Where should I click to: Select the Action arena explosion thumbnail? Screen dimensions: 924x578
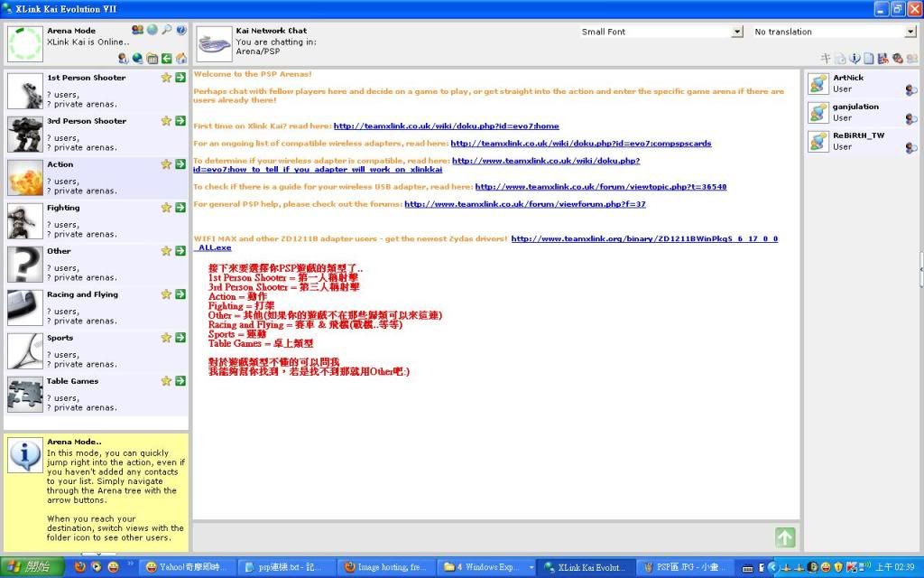(x=24, y=178)
